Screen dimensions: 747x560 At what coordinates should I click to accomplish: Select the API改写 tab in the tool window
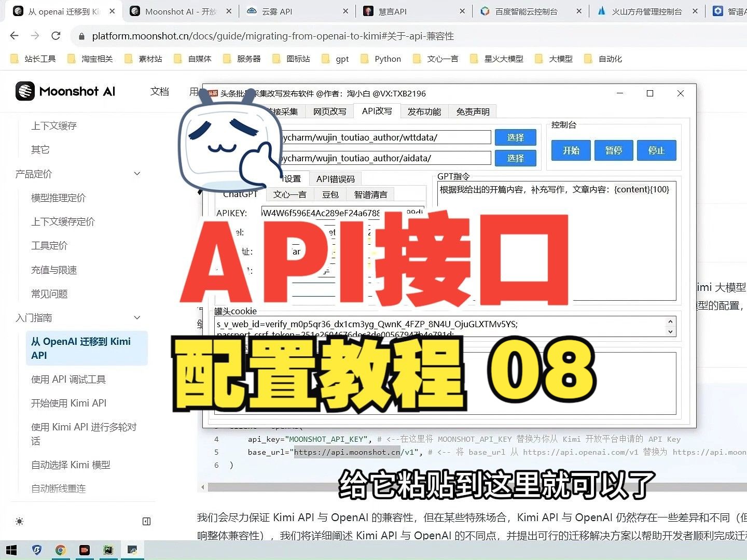click(x=377, y=111)
